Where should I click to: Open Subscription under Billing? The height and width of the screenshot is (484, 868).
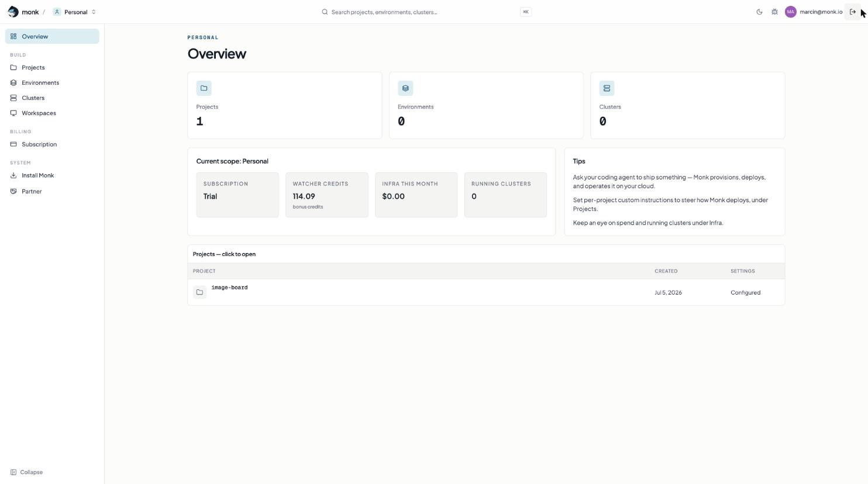(x=52, y=144)
